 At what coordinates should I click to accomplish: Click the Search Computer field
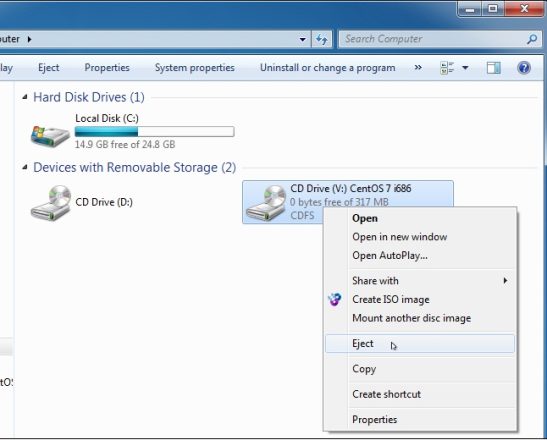tap(434, 39)
